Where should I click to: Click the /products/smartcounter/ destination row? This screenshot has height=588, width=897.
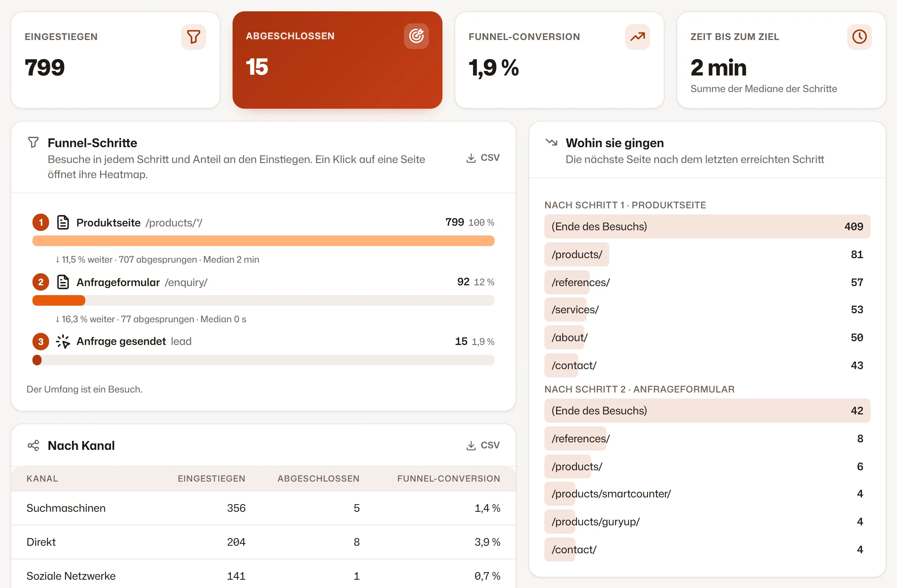pyautogui.click(x=707, y=494)
